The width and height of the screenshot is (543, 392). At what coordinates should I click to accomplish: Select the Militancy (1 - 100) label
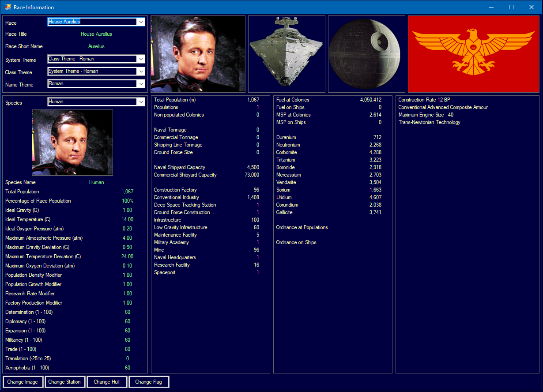(x=24, y=340)
